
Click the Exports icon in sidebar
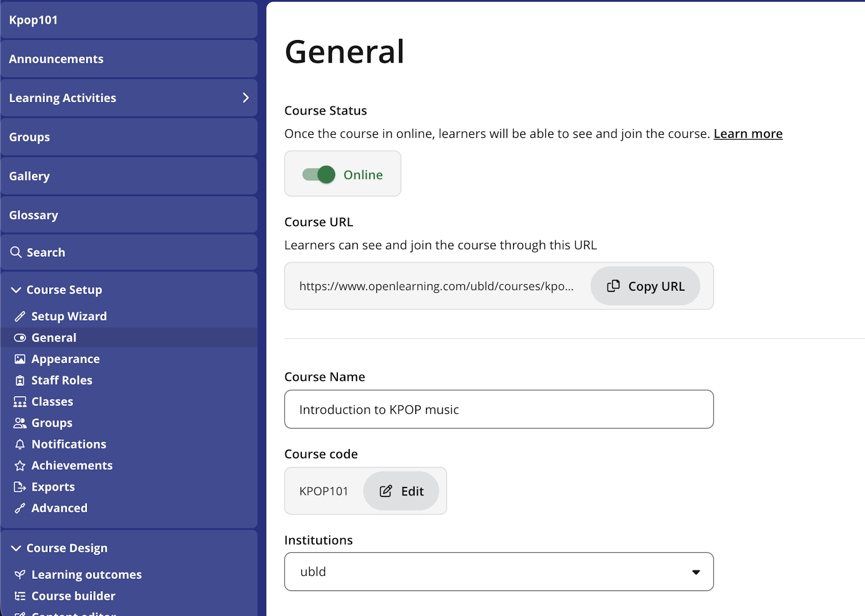coord(20,487)
